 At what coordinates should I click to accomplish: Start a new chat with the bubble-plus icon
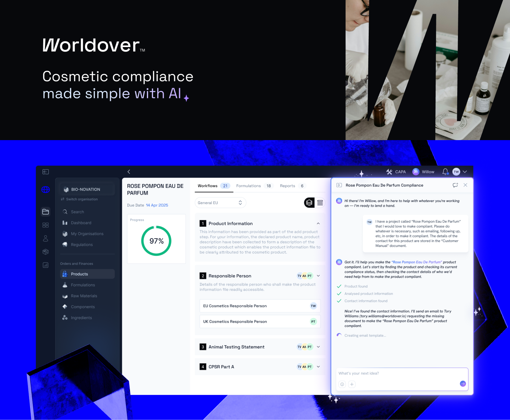point(455,185)
